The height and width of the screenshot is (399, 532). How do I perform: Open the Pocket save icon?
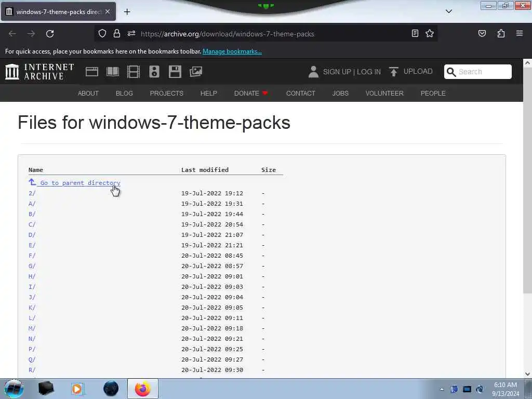coord(482,33)
